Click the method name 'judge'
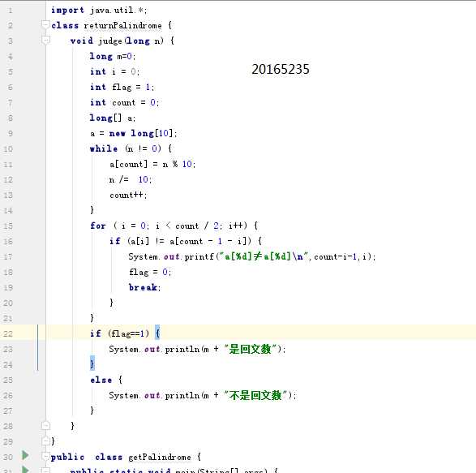The width and height of the screenshot is (476, 473). 110,41
